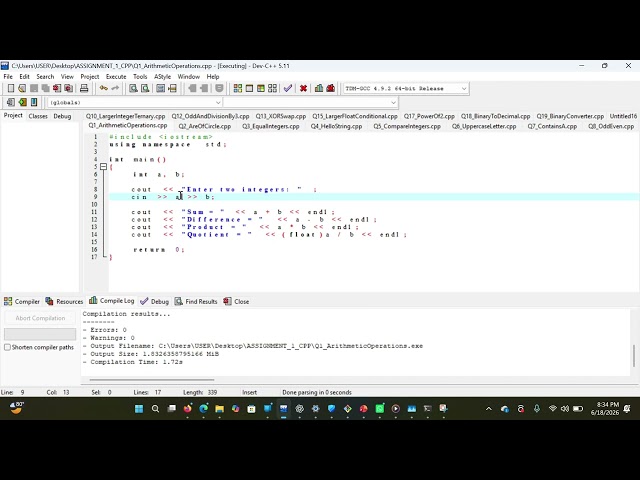Open the Project menu
640x480 pixels.
(x=90, y=77)
